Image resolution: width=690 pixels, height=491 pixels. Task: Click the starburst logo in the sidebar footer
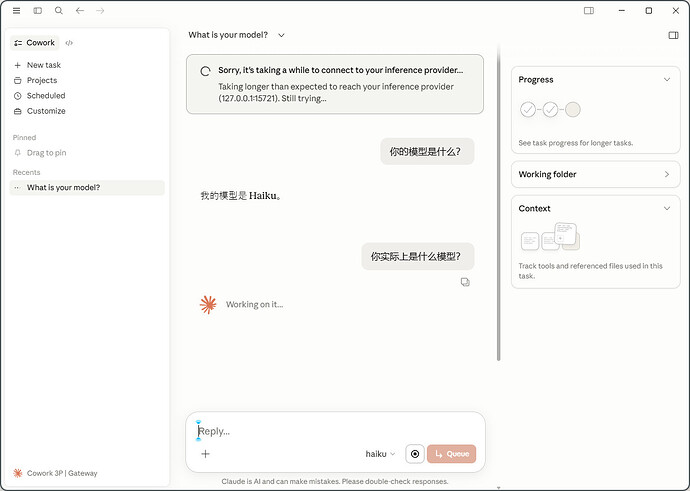click(18, 473)
